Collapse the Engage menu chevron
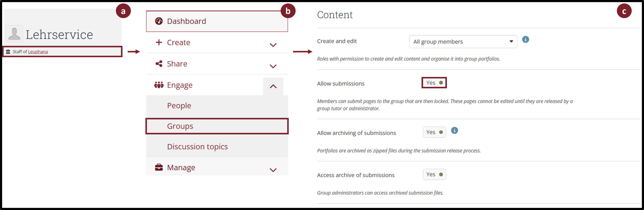The image size is (644, 210). (x=273, y=86)
